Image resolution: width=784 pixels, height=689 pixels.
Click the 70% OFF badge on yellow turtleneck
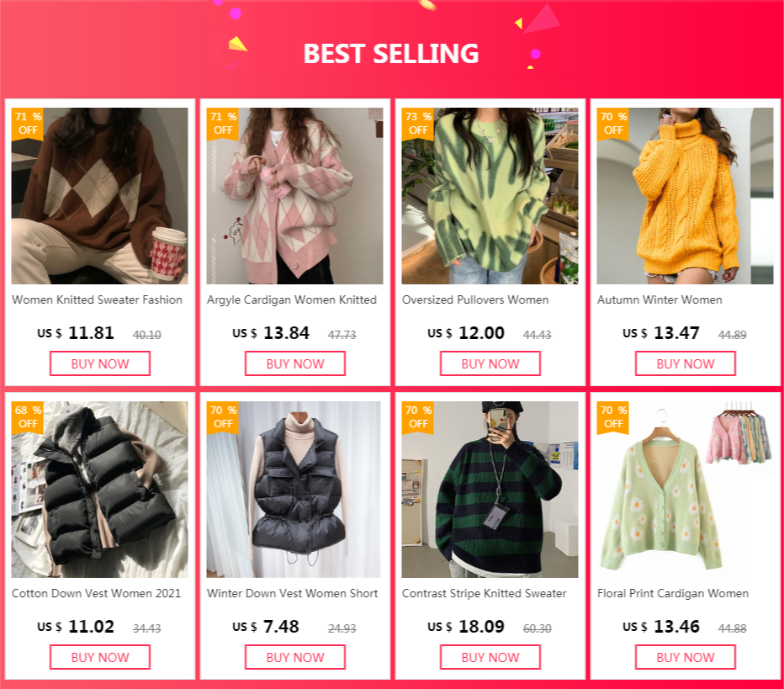613,124
